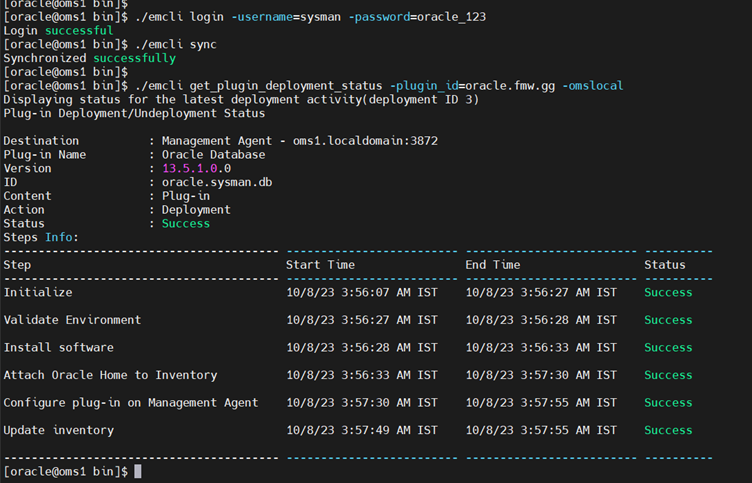
Task: Click the 'Oracle Database' plug-in name
Action: click(x=213, y=155)
